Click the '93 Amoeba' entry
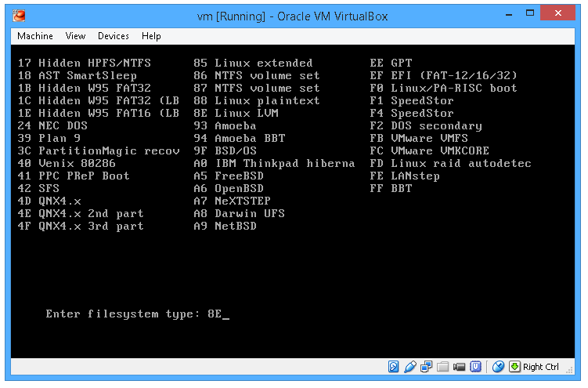 point(225,125)
